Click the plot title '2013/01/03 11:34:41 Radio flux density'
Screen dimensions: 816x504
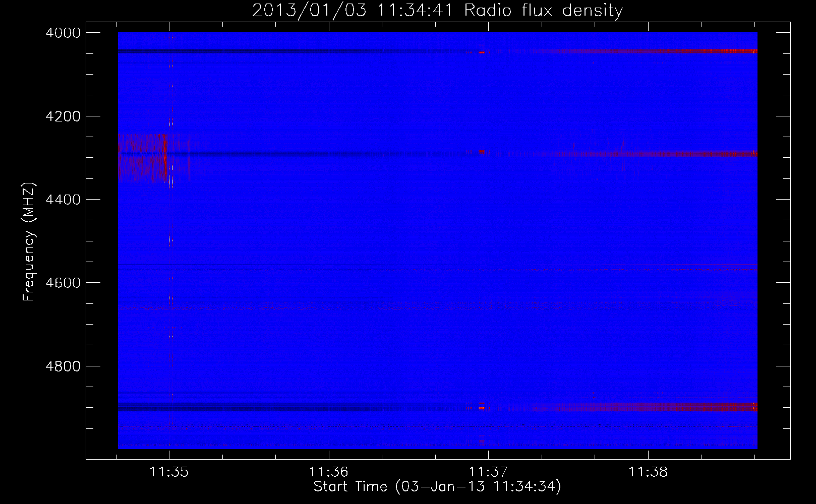pyautogui.click(x=437, y=10)
